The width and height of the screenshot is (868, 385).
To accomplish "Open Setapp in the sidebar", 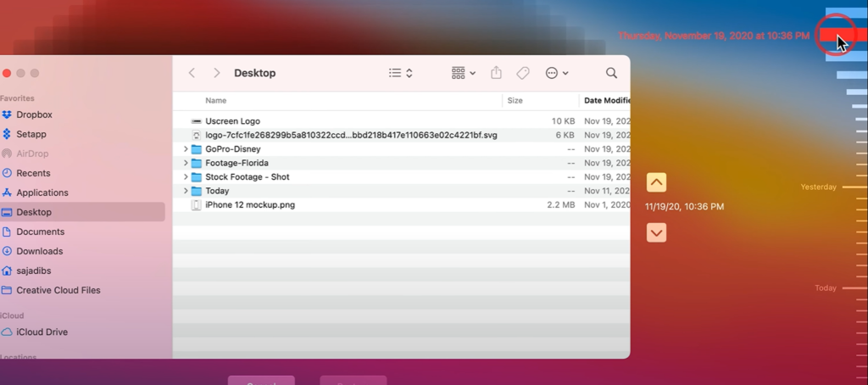I will coord(31,134).
